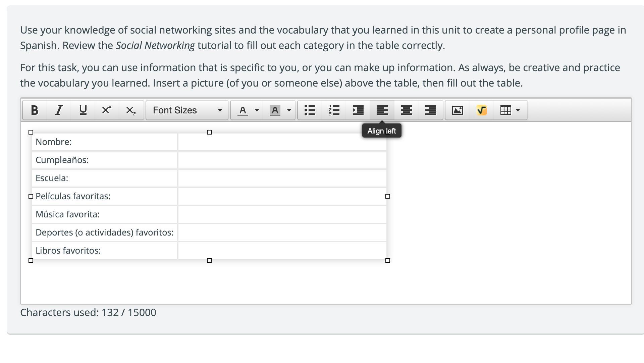Insert an image
Screen dimensions: 644x363
[x=458, y=110]
